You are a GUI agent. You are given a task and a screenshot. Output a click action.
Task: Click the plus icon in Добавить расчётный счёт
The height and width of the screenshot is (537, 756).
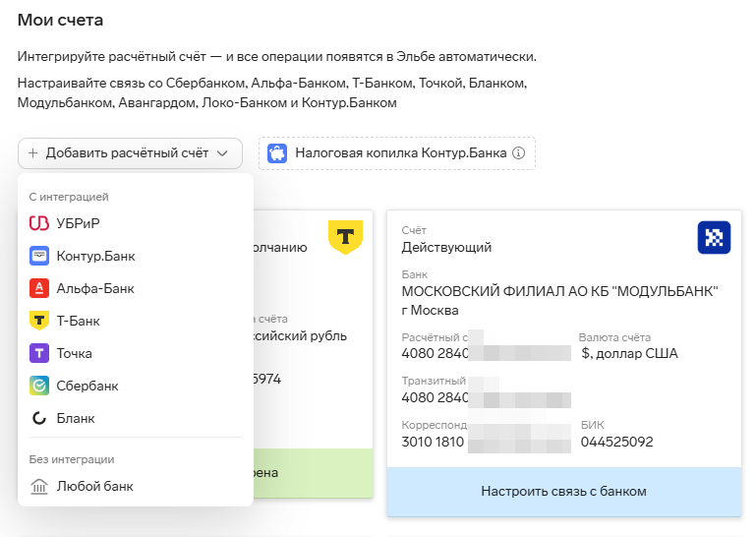32,153
